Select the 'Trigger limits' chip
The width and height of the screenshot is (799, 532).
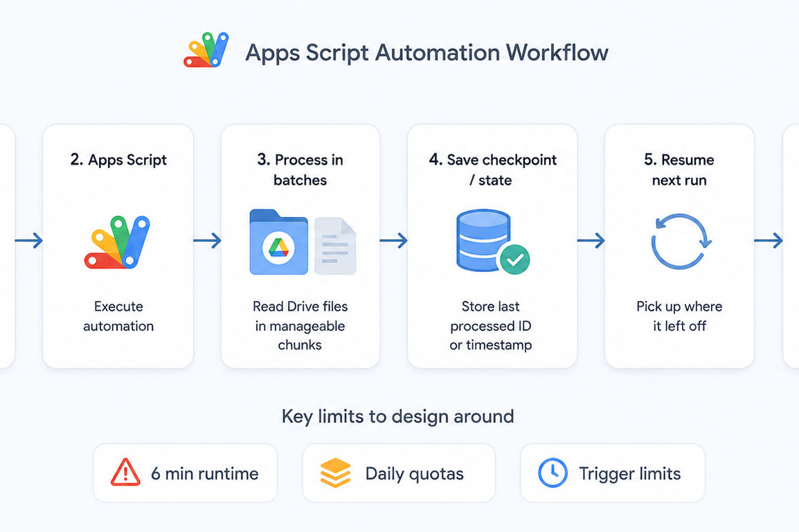(x=613, y=473)
